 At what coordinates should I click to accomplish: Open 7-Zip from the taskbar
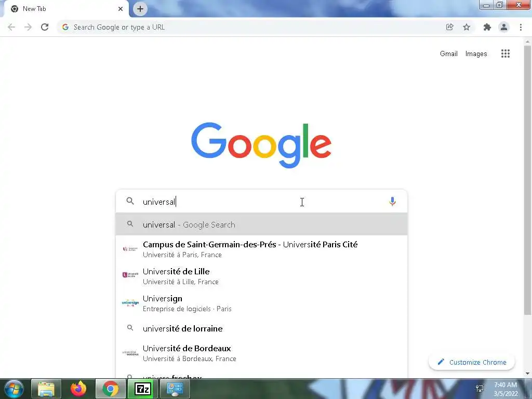point(142,389)
